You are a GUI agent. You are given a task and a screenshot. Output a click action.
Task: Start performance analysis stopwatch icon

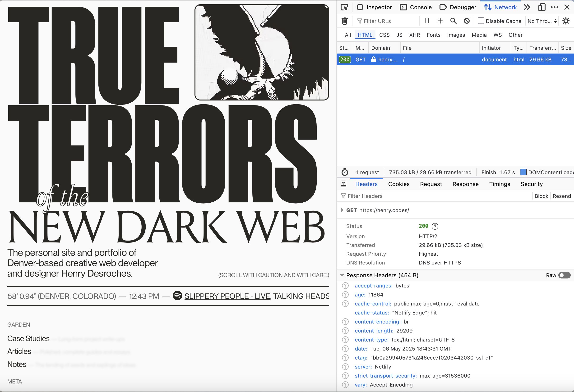click(345, 172)
